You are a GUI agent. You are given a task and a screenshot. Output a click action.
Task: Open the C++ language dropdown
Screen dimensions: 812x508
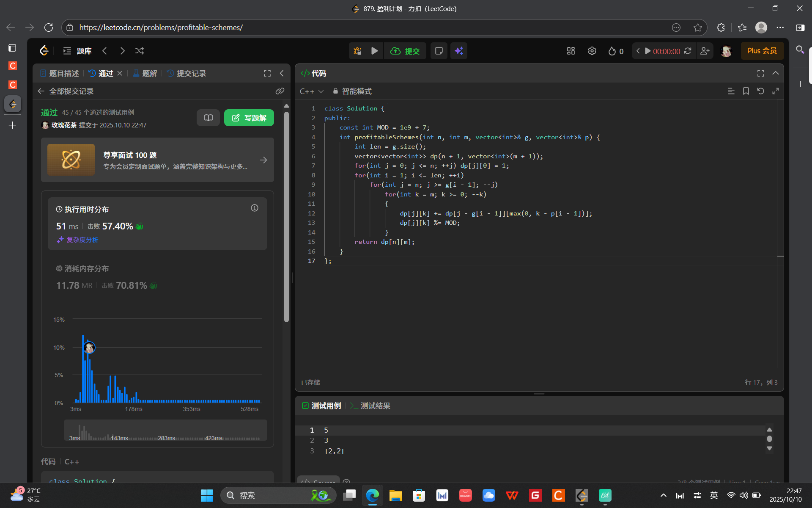click(x=311, y=91)
